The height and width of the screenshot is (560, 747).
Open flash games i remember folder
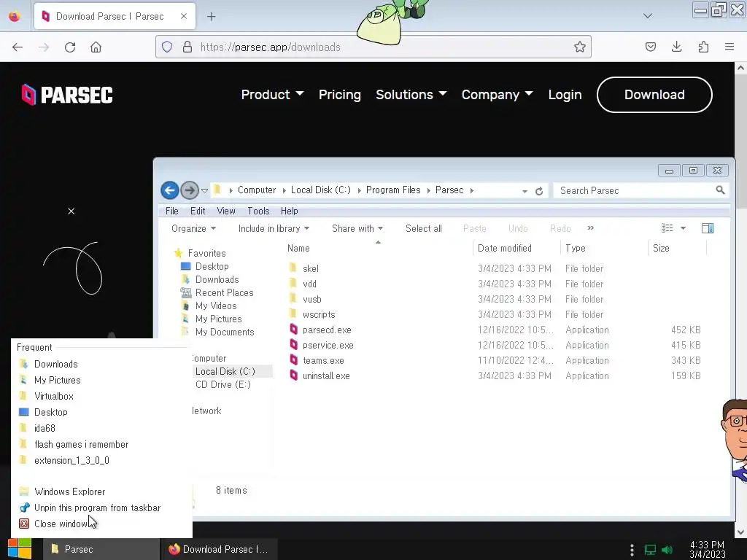pos(81,444)
